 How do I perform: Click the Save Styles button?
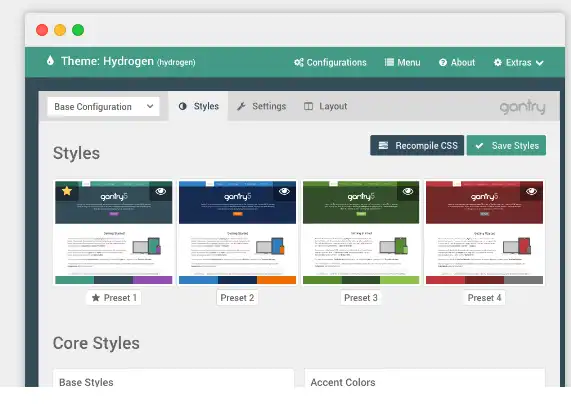[x=507, y=146]
